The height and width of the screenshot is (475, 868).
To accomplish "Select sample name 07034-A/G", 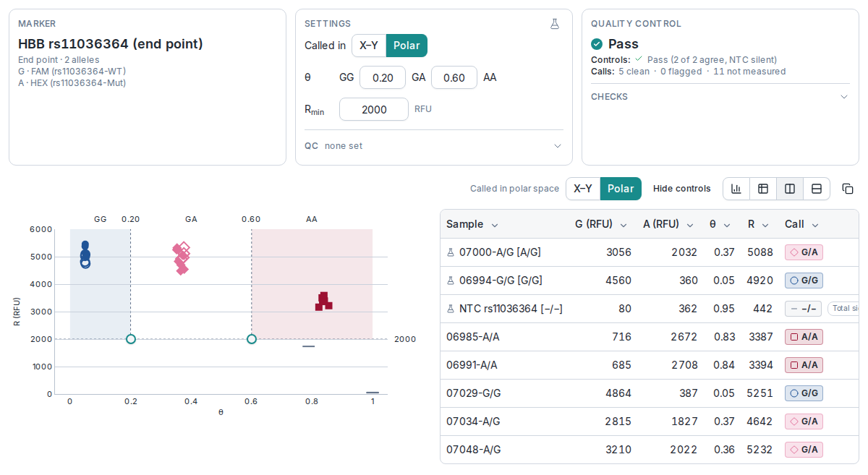I will [473, 421].
